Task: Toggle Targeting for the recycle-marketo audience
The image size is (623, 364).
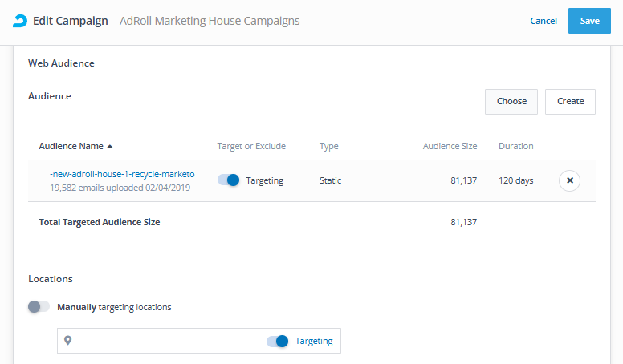Action: [x=229, y=180]
